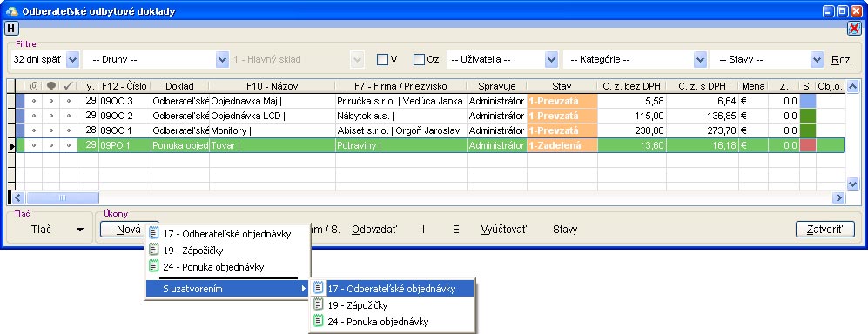Click the 24 - Ponuka objednávky icon in the first menu
The height and width of the screenshot is (334, 868).
tap(154, 266)
